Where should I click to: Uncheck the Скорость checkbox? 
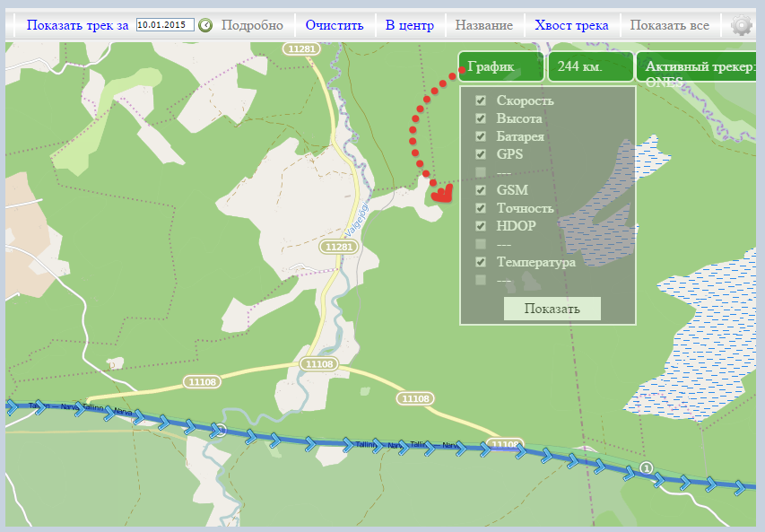click(481, 100)
